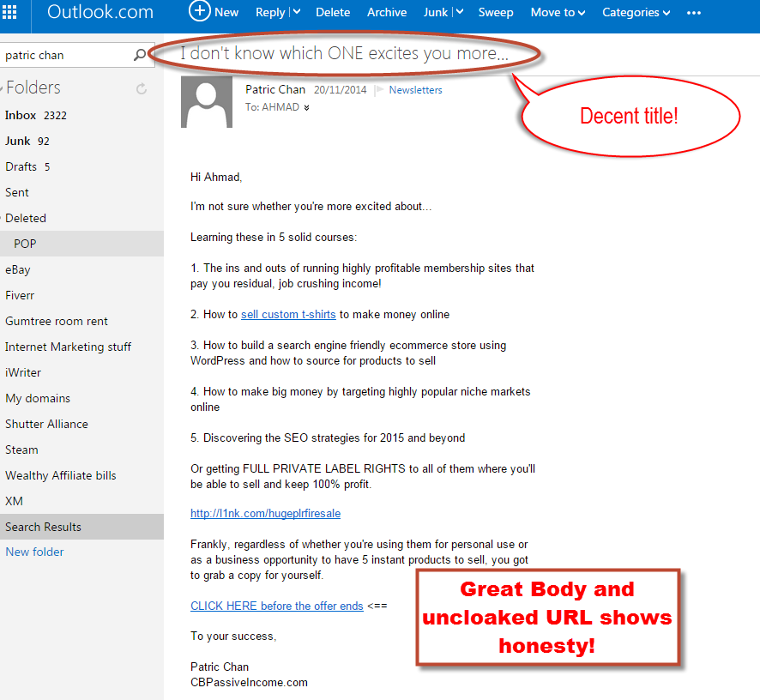Click the Reply button
The image size is (760, 700).
tap(270, 13)
